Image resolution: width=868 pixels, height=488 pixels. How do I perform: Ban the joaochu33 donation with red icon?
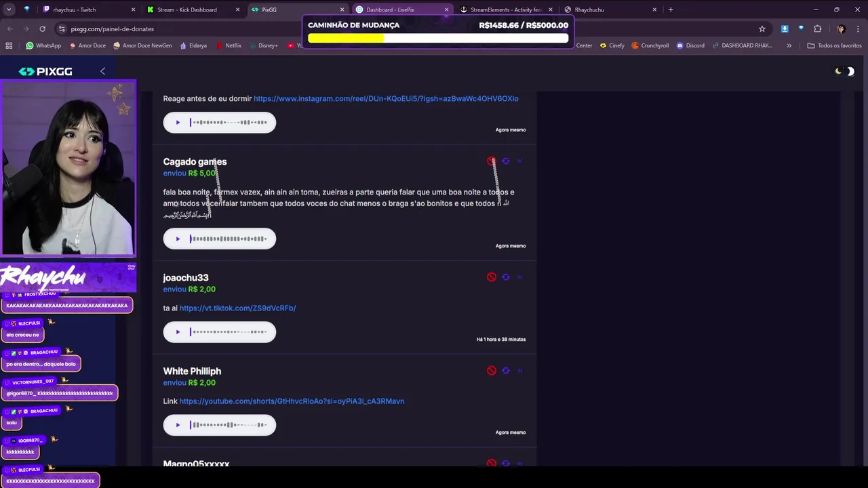coord(492,277)
